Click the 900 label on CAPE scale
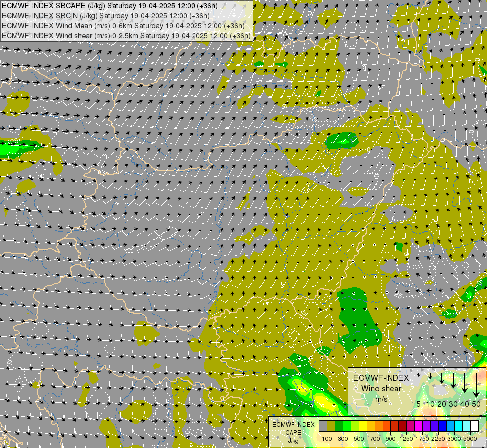Viewport: 487px width, 448px height. (x=390, y=439)
